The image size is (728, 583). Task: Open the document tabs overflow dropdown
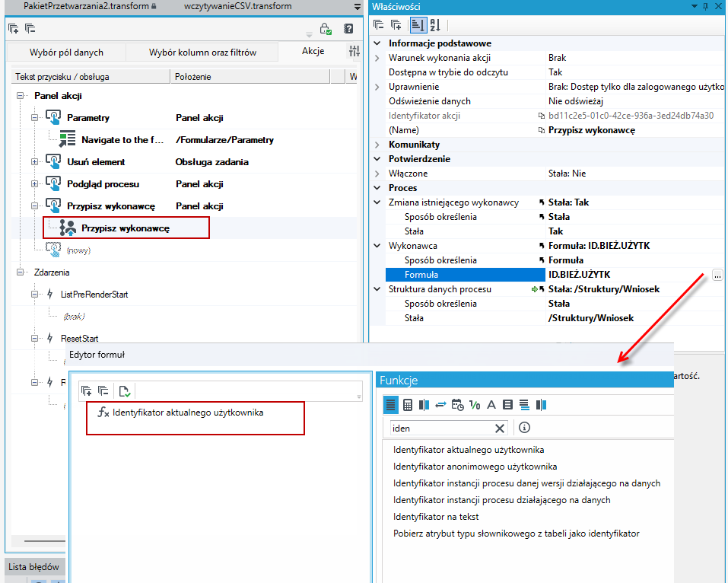pyautogui.click(x=357, y=7)
